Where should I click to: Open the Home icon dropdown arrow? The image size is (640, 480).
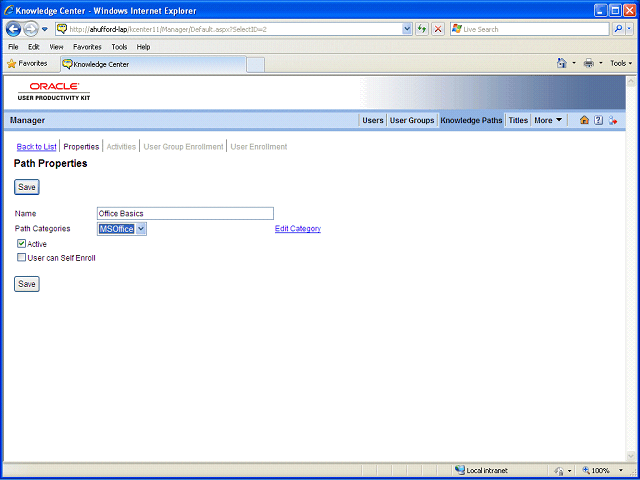[x=574, y=64]
